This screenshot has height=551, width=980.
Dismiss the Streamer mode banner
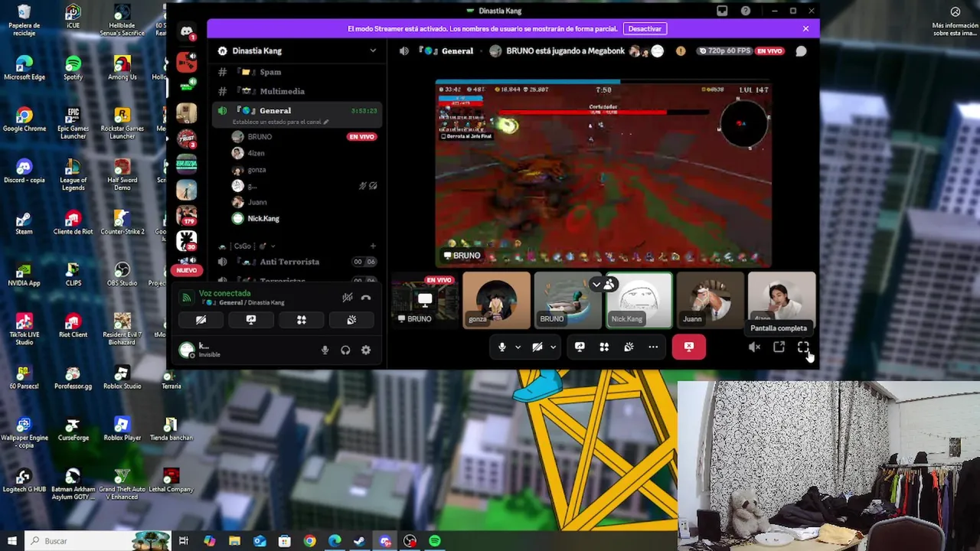coord(805,29)
